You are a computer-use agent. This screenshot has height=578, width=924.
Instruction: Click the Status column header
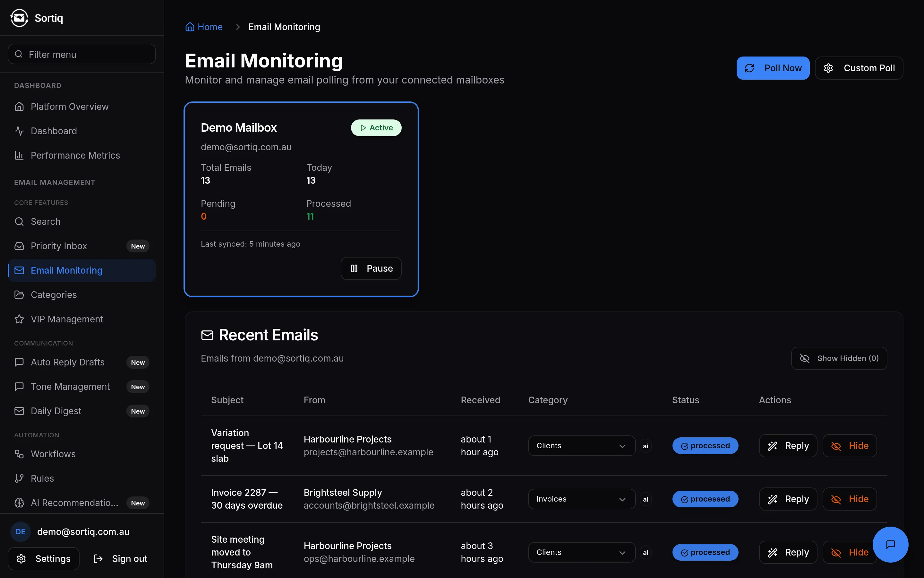[x=685, y=400]
